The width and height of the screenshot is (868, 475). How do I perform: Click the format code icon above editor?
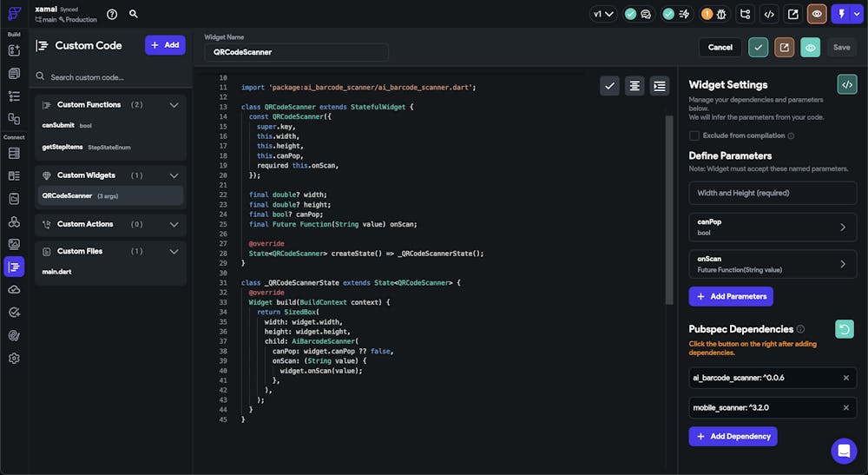point(635,85)
